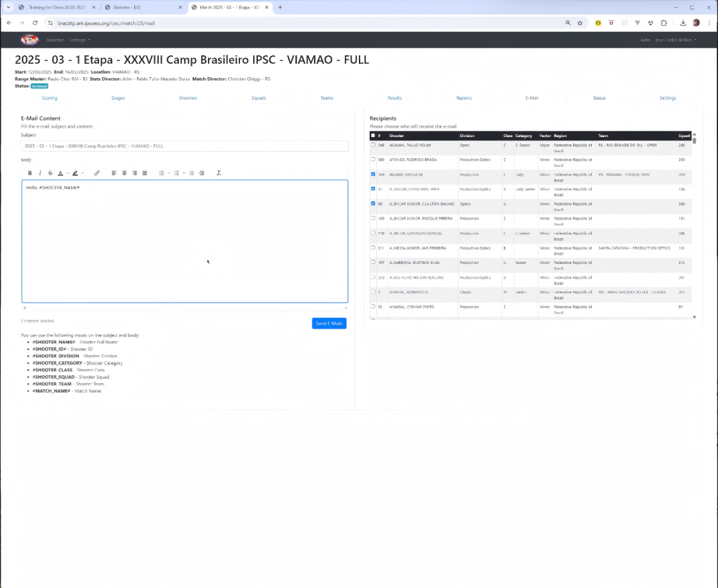718x588 pixels.
Task: Expand the font color dropdown arrow
Action: click(66, 173)
